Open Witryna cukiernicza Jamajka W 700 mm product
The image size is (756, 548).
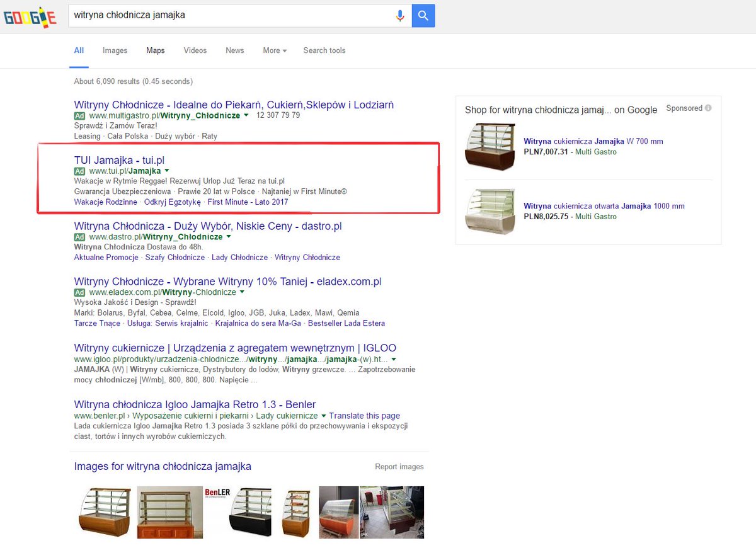pyautogui.click(x=593, y=142)
